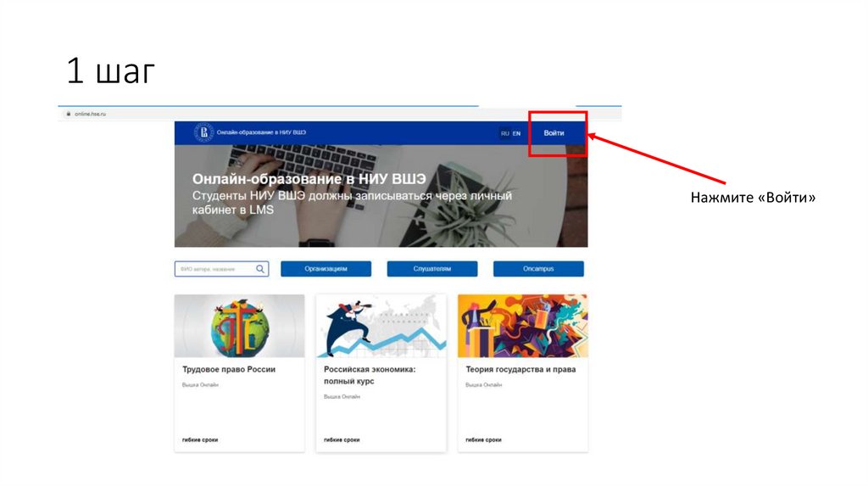Click the Трудовое право России title

229,370
